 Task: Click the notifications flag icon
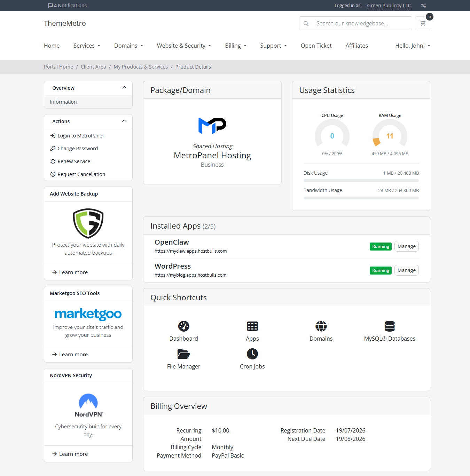click(x=50, y=6)
